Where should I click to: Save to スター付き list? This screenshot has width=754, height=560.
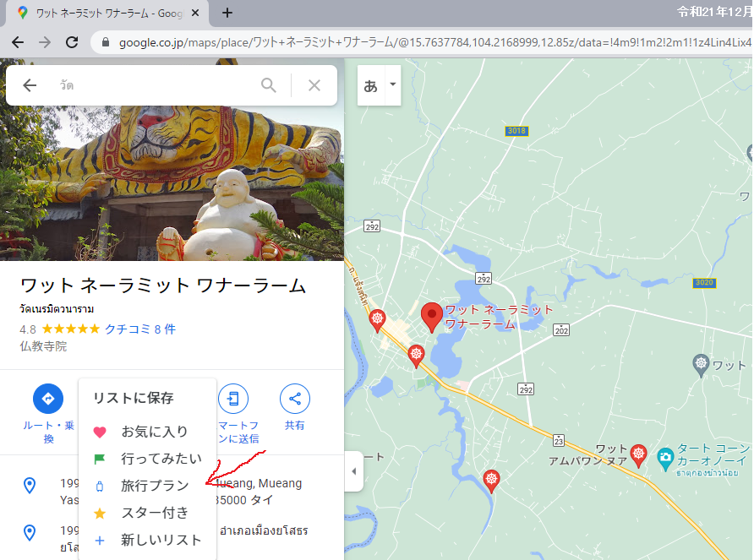tap(147, 513)
